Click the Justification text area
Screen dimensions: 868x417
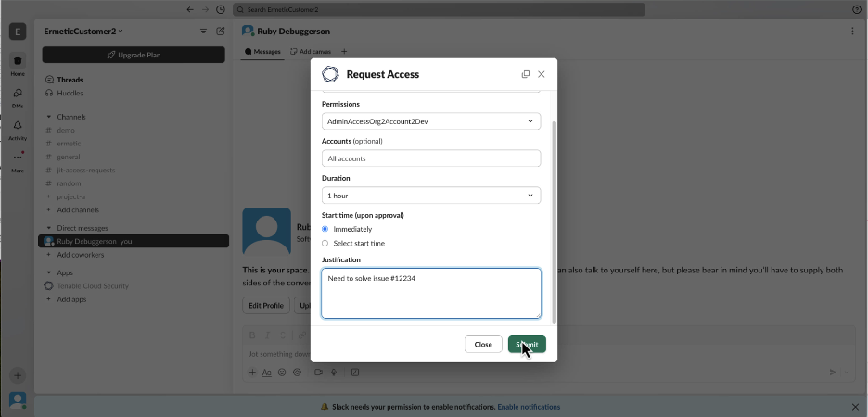tap(430, 293)
